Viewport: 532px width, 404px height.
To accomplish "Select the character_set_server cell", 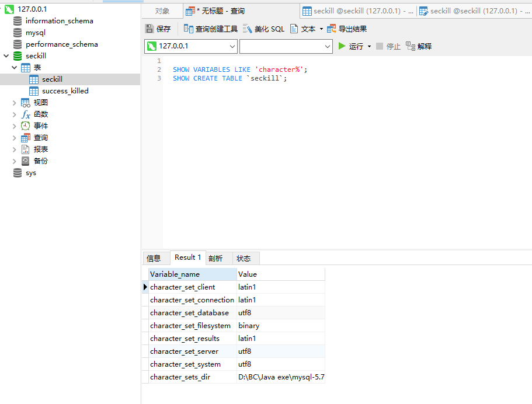I will 192,351.
